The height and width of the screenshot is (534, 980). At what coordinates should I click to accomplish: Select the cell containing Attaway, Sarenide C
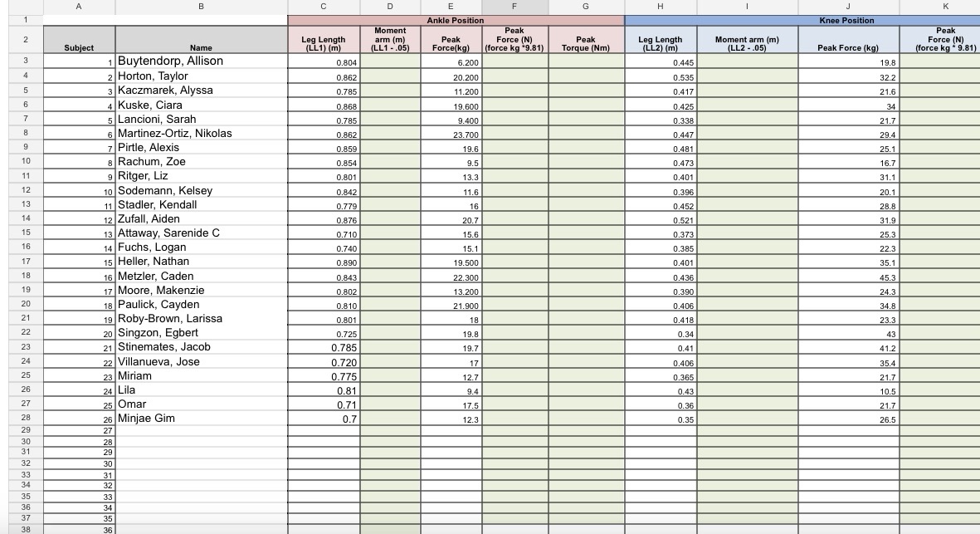click(x=202, y=233)
